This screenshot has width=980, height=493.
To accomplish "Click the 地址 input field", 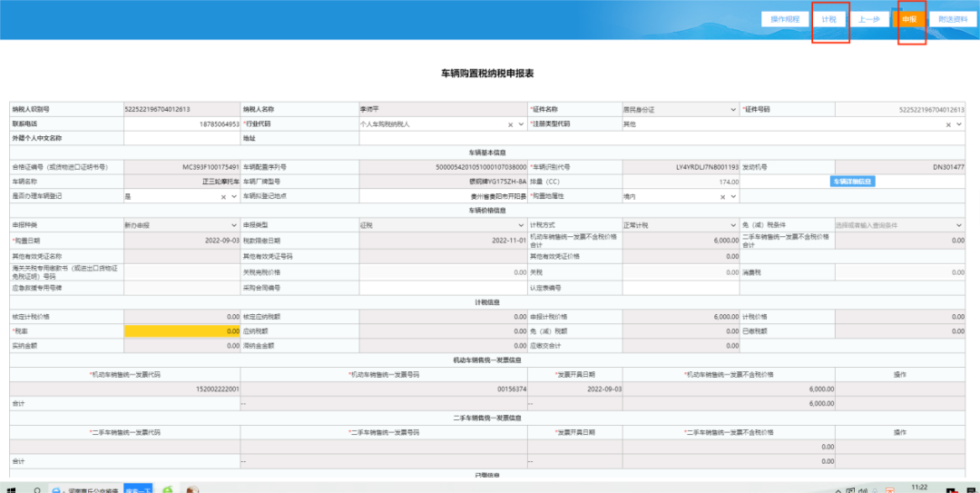I will tap(661, 138).
